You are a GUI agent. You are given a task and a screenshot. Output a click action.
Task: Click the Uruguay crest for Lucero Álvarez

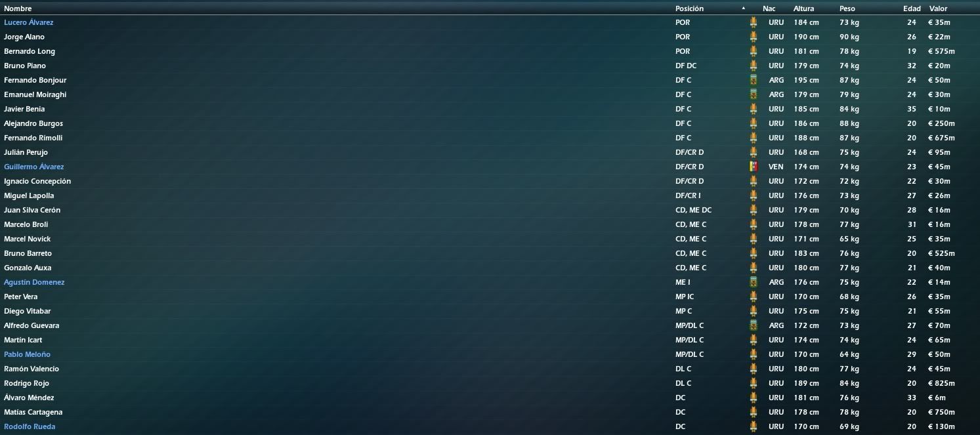[x=754, y=22]
